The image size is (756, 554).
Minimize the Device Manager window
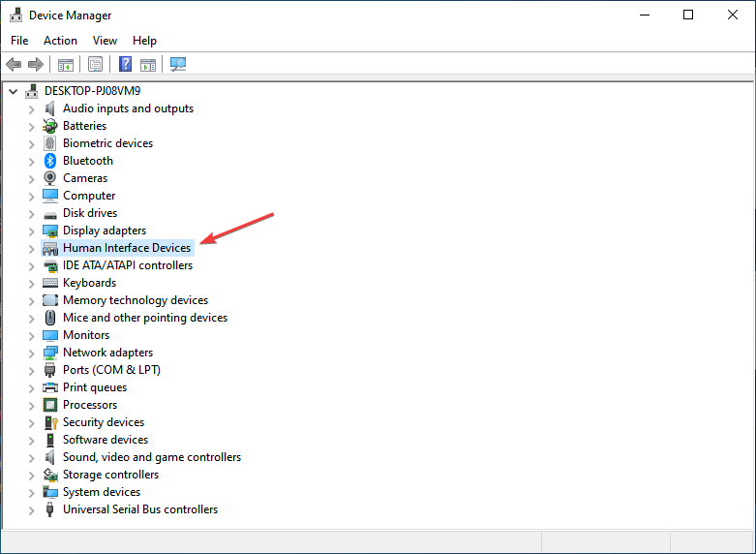point(645,15)
